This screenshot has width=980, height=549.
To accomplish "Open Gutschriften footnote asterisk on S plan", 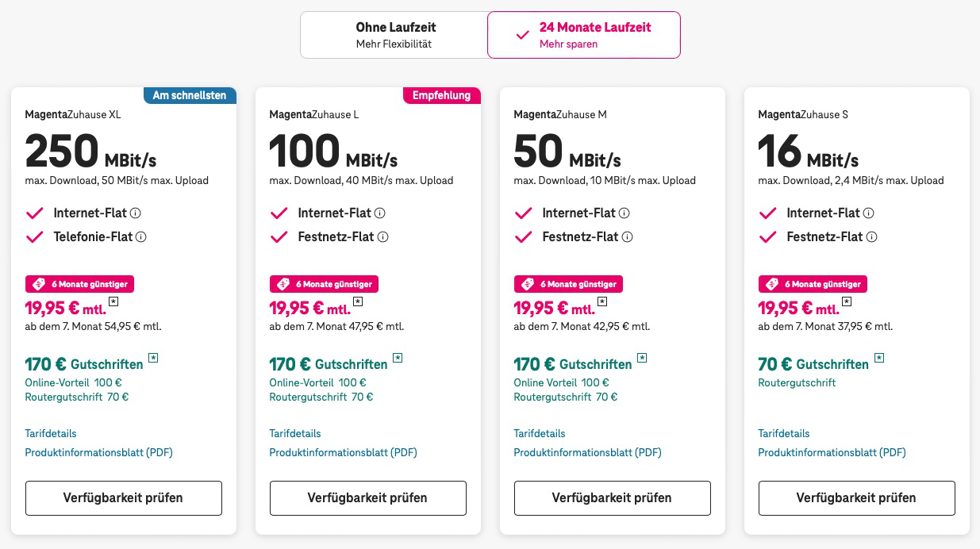I will 879,358.
